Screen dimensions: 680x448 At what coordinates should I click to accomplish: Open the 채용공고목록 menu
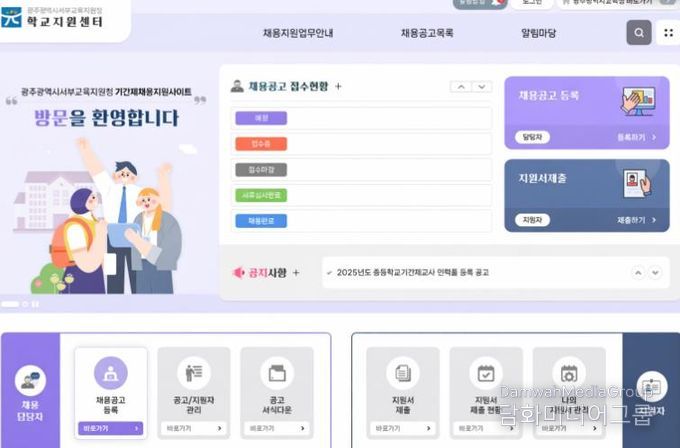427,33
